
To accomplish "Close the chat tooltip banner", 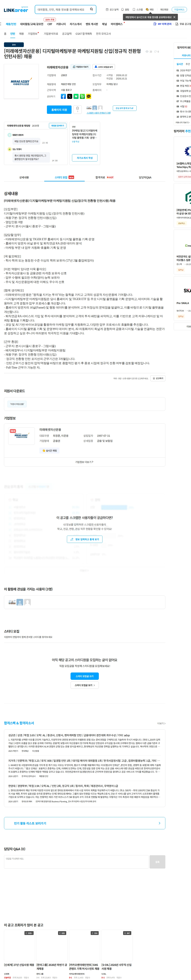I will tap(174, 17).
